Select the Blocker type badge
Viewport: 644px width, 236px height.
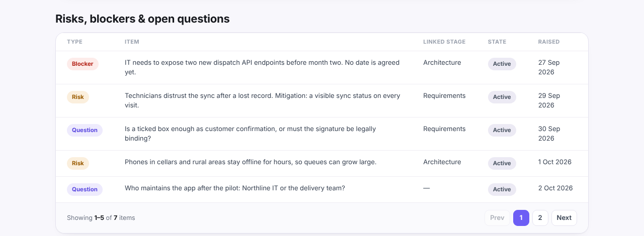(x=83, y=64)
